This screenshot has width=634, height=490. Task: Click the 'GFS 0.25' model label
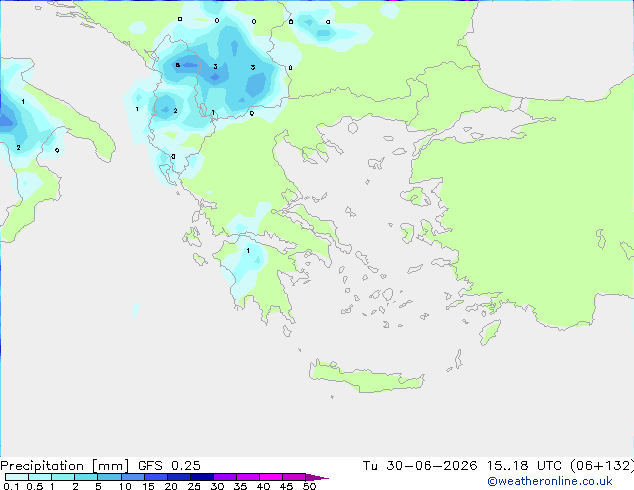(x=169, y=466)
